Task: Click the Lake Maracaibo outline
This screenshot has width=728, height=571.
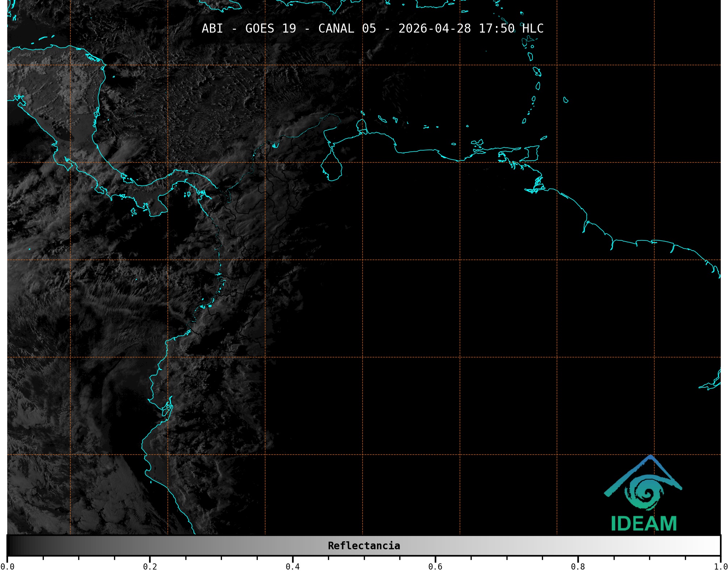Action: [x=331, y=167]
